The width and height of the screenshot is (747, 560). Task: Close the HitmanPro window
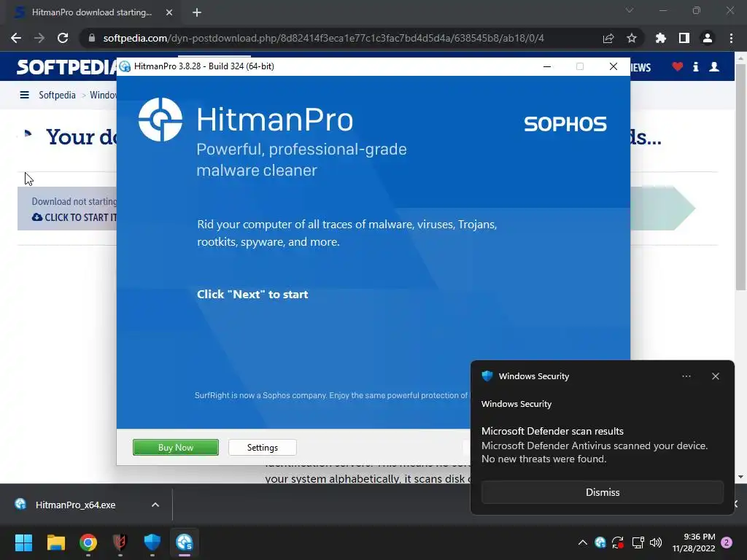[613, 66]
